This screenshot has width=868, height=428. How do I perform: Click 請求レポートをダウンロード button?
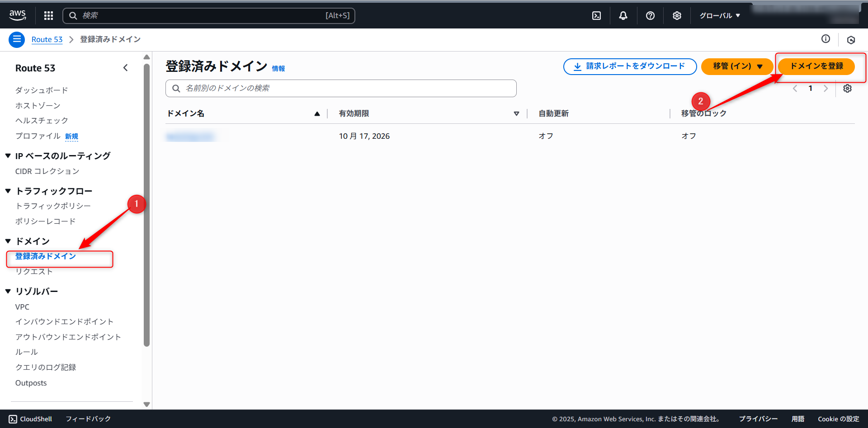630,66
